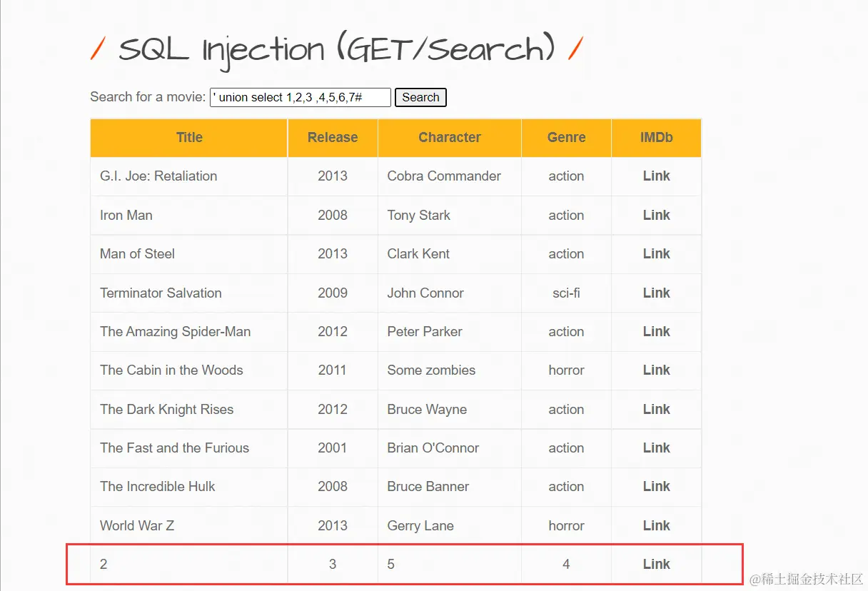This screenshot has height=591, width=868.
Task: Open IMDb Link for Man of Steel
Action: [656, 254]
